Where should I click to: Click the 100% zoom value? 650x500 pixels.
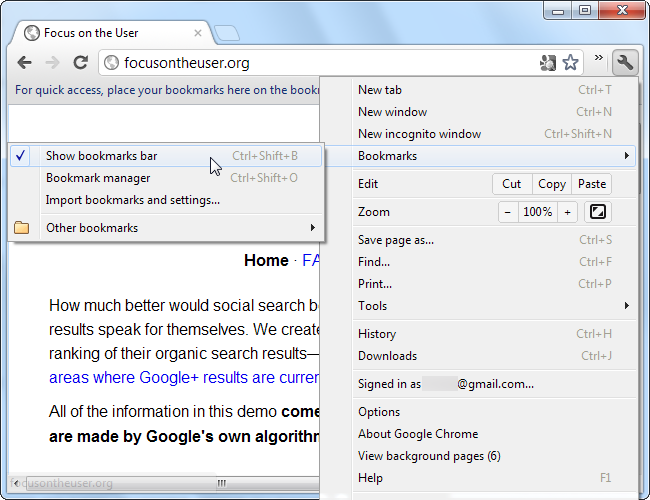538,212
